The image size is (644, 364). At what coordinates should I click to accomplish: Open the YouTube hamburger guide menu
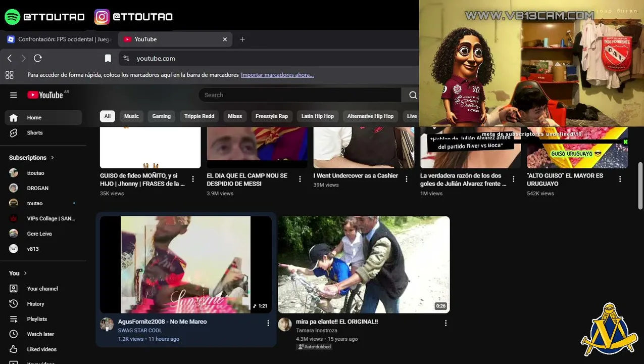click(14, 95)
